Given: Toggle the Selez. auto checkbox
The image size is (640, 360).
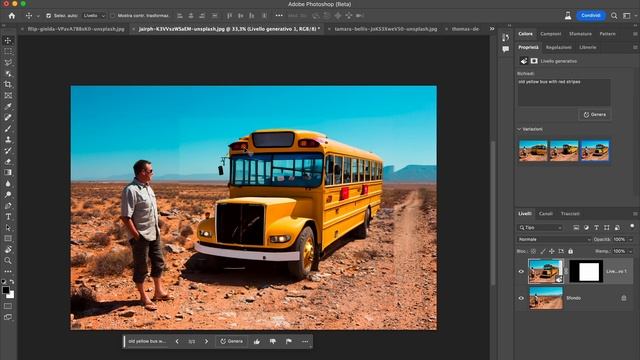Looking at the screenshot, I should point(49,16).
